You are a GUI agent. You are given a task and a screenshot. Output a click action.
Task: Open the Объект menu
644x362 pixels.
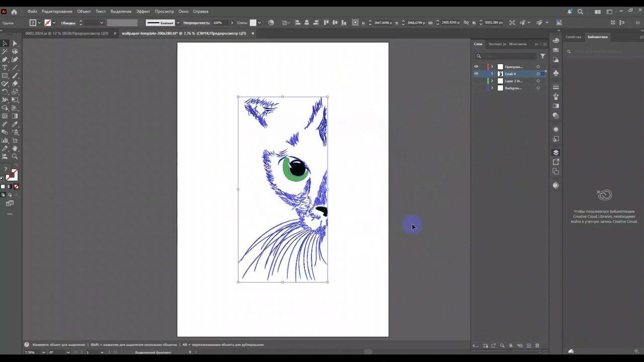[84, 12]
